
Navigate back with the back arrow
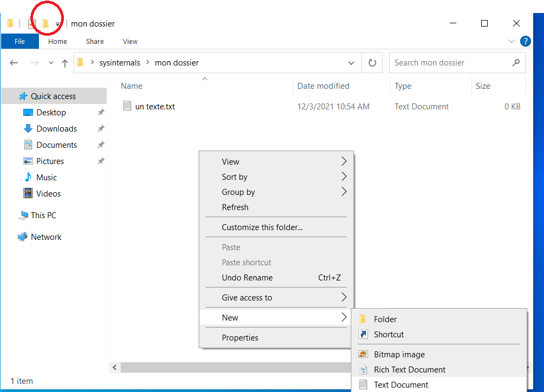click(15, 63)
